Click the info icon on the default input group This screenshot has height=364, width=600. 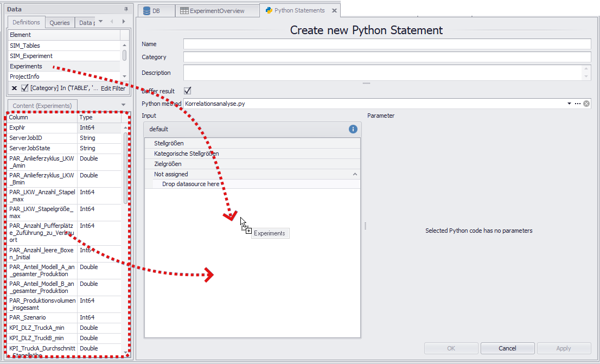click(352, 129)
